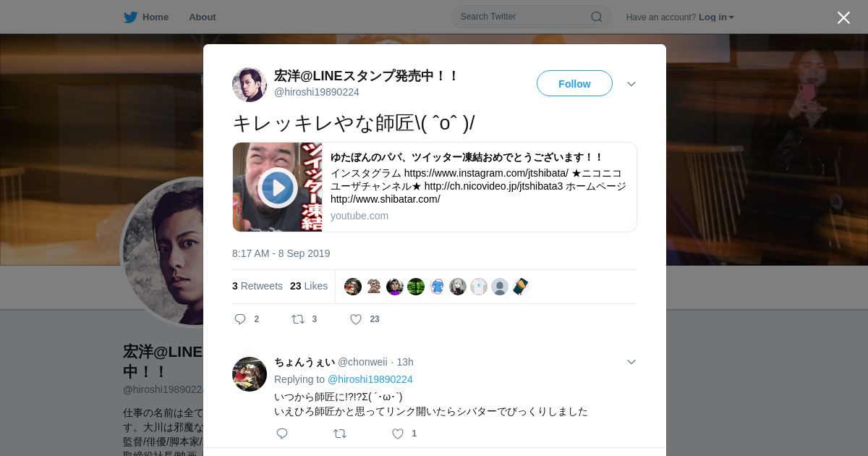868x456 pixels.
Task: Open the @hiroshi19890224 reply mention link
Action: click(370, 379)
